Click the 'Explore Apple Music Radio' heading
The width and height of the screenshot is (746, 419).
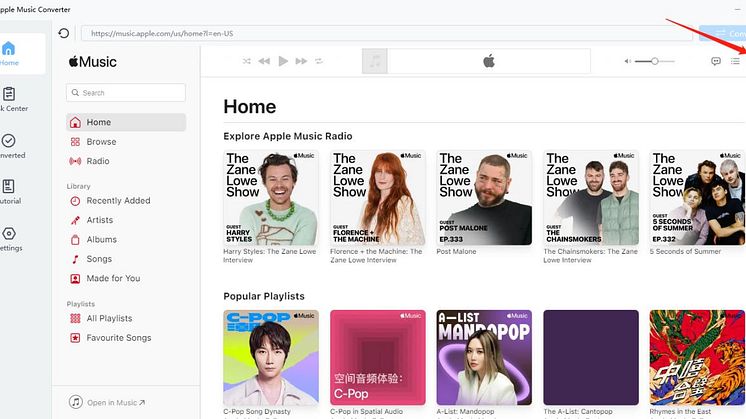tap(288, 136)
